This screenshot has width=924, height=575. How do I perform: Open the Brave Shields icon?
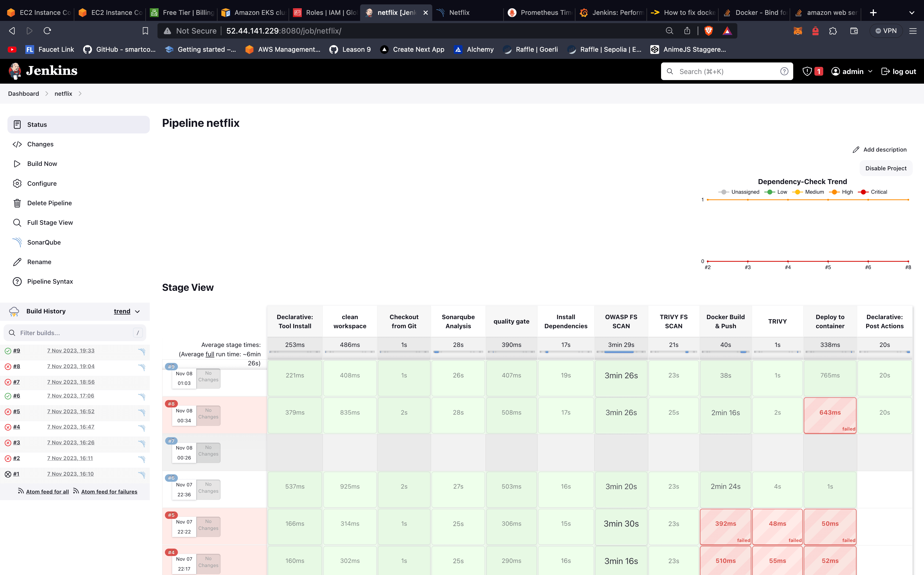click(x=708, y=31)
